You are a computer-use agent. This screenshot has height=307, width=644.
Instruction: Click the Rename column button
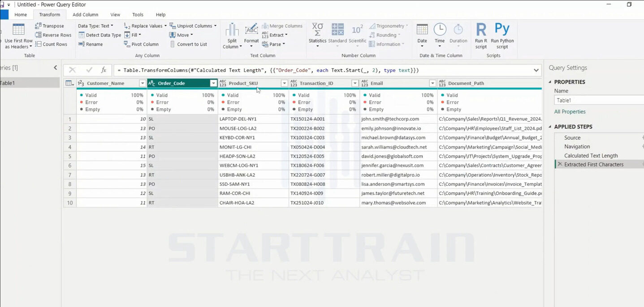pos(91,44)
